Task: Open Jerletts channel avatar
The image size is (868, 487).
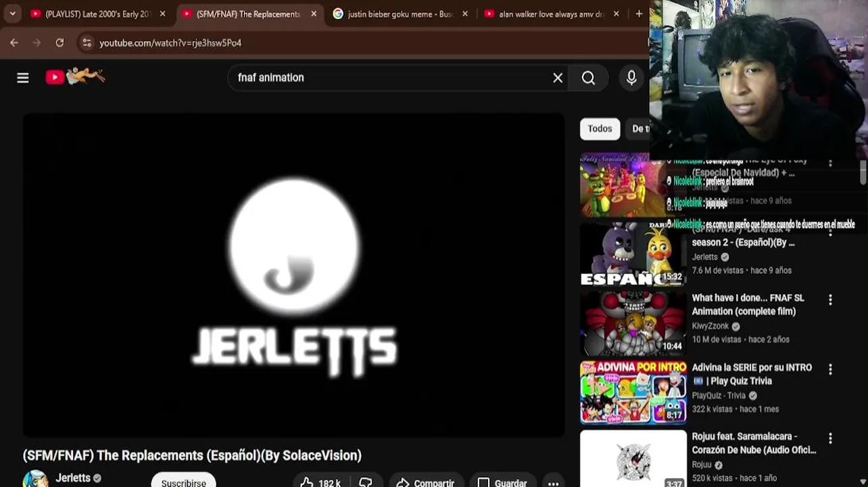Action: [x=35, y=478]
